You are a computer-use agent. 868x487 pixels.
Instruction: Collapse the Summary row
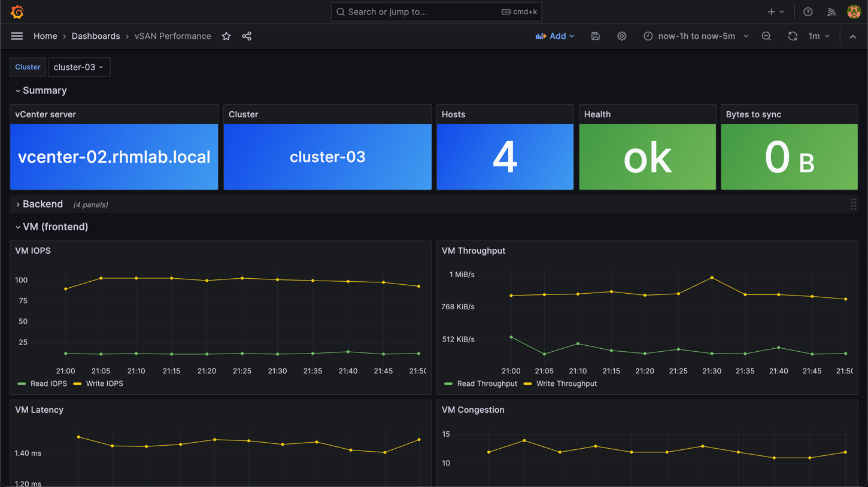(x=41, y=91)
